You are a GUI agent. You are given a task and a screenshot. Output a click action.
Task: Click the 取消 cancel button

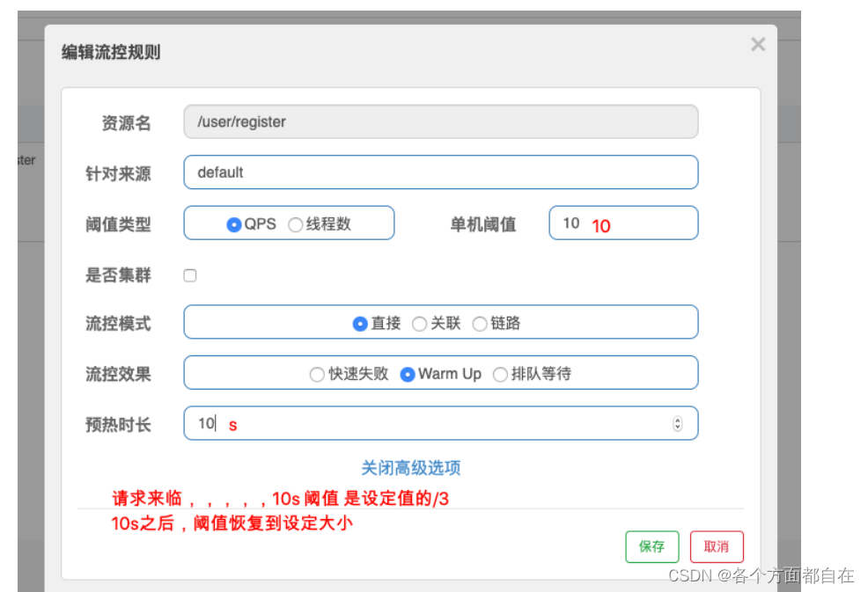click(x=717, y=546)
